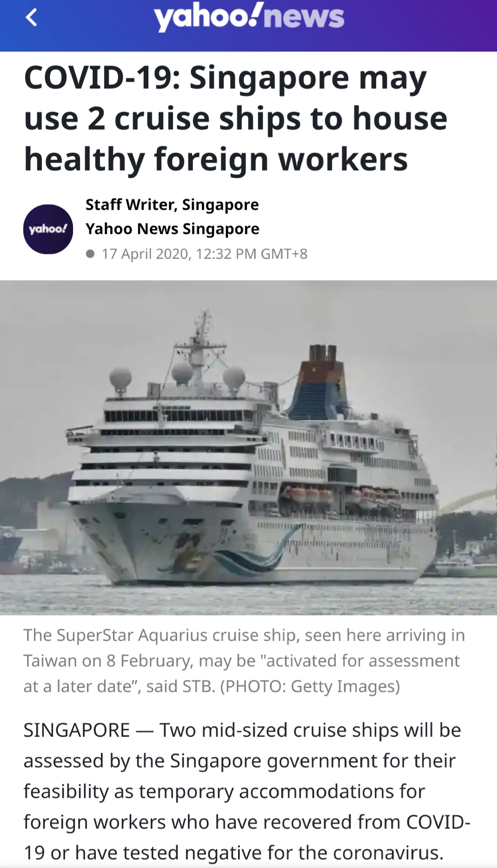497x868 pixels.
Task: Tap the article headline about cruise ships
Action: pyautogui.click(x=236, y=118)
